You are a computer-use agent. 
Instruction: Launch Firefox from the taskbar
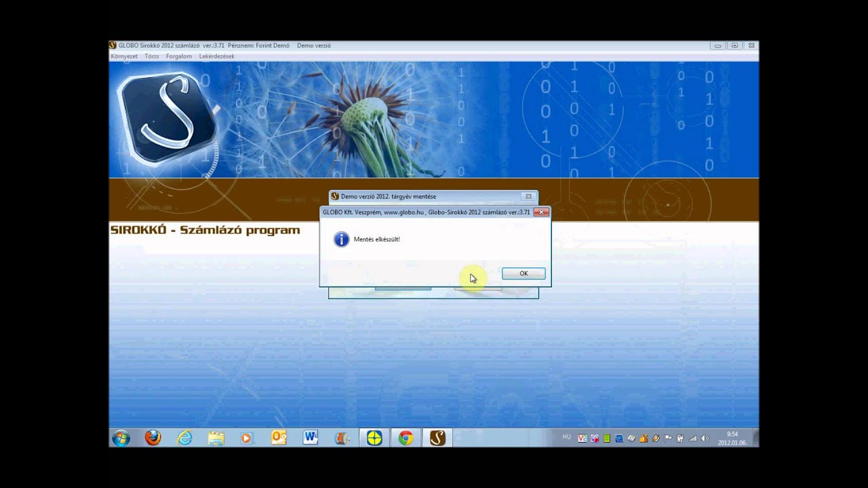click(153, 438)
